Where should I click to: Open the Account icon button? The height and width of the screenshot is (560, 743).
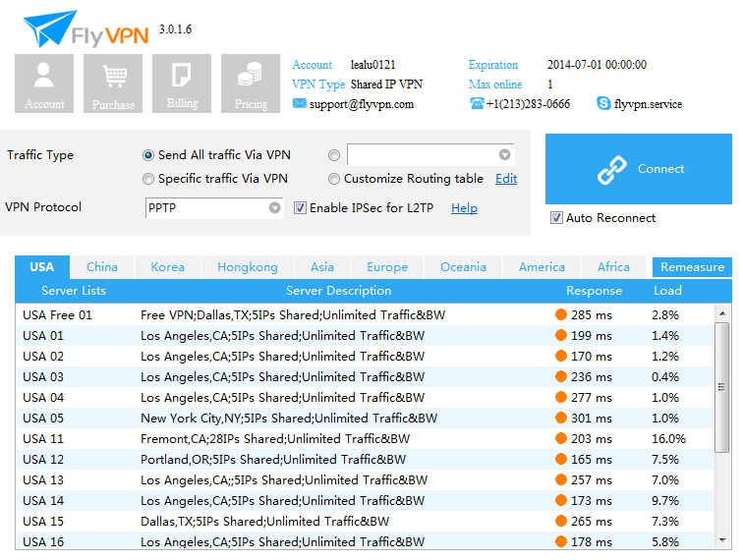44,84
